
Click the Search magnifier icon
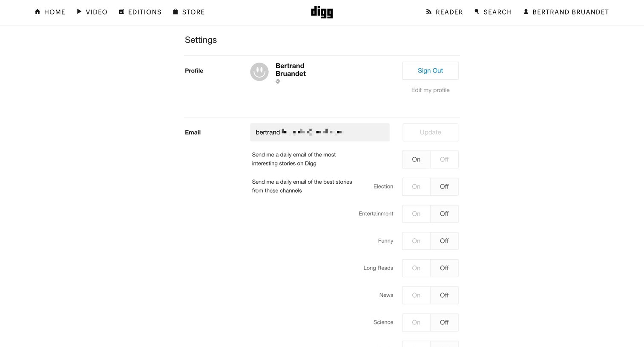point(477,12)
